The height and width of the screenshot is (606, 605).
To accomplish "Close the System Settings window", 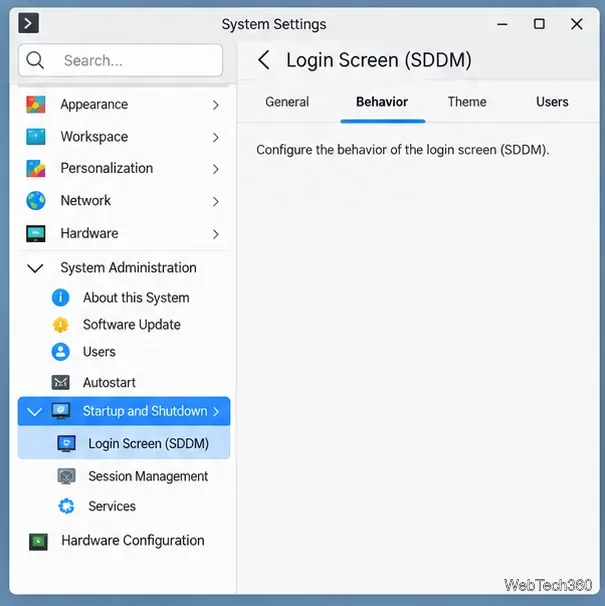I will (x=576, y=24).
